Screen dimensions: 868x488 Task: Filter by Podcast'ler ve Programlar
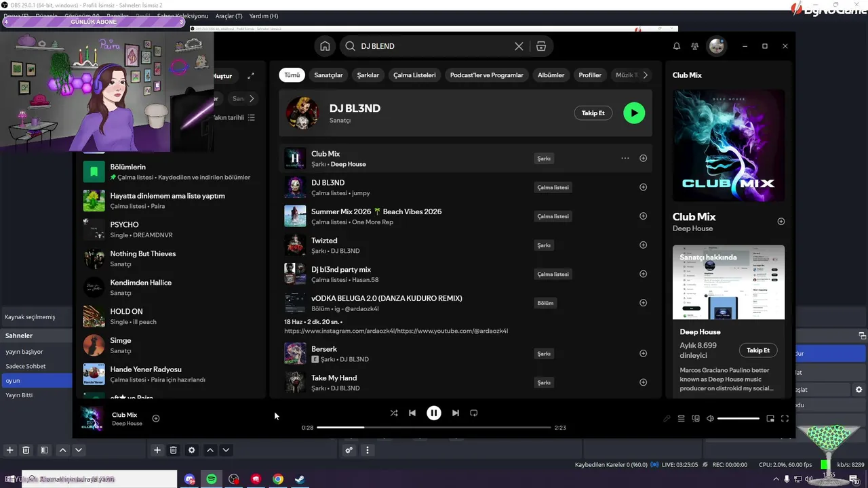[487, 75]
